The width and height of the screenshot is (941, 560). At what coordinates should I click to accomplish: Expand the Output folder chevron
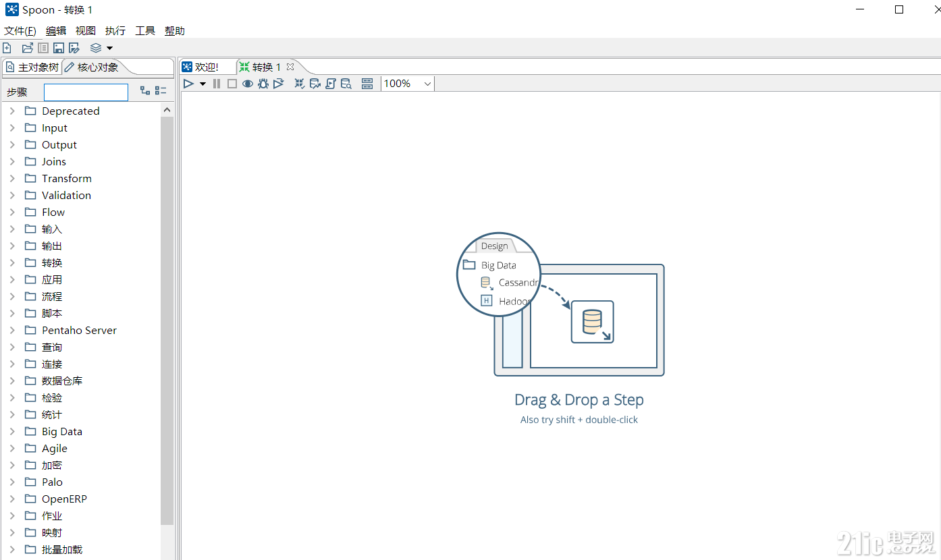pos(12,144)
